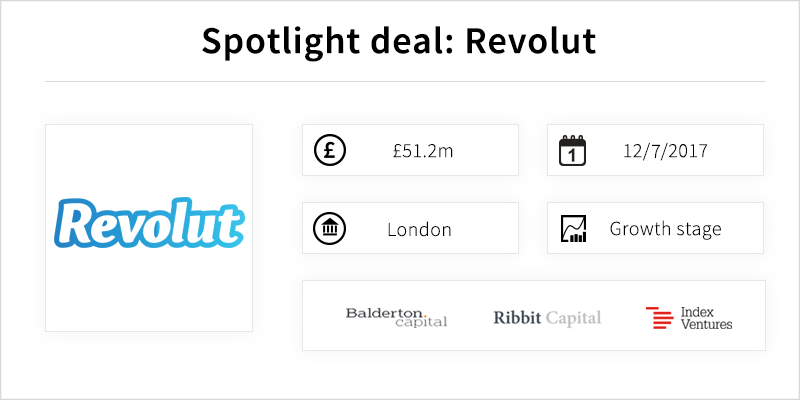Click the dark word Ribbit in the logo

517,318
